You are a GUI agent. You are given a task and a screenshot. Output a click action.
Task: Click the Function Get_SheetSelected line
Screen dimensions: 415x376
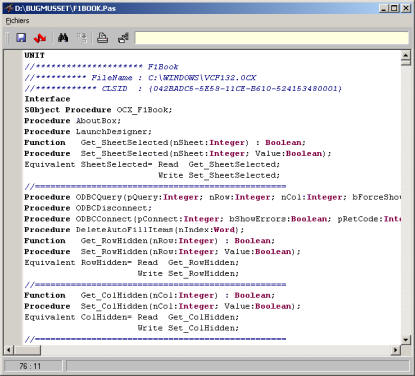tap(165, 143)
